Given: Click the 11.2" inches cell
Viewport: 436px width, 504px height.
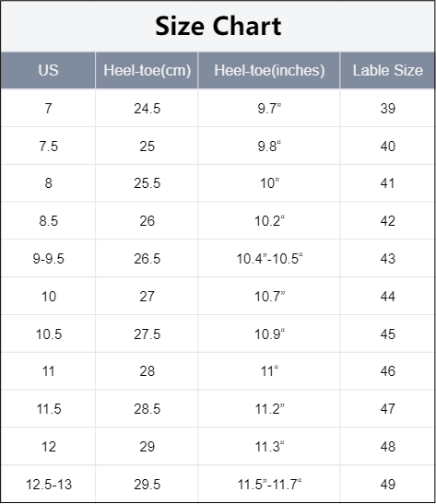Looking at the screenshot, I should click(x=269, y=409).
